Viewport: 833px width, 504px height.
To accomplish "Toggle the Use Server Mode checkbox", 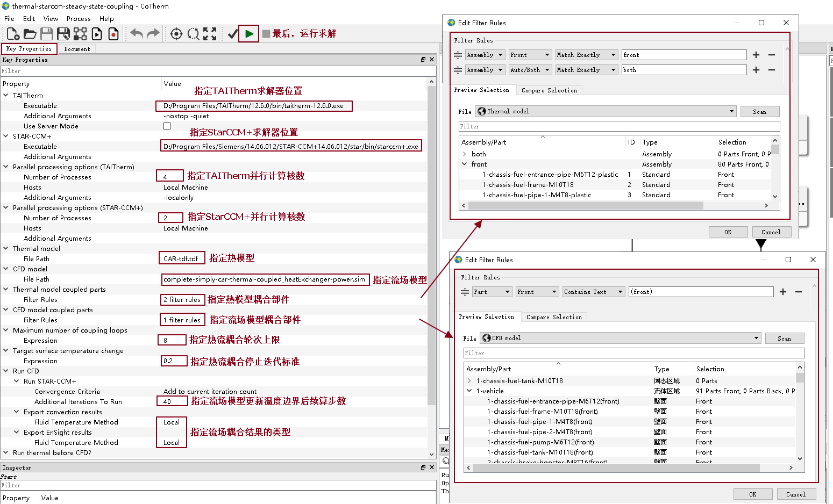I will pos(167,126).
